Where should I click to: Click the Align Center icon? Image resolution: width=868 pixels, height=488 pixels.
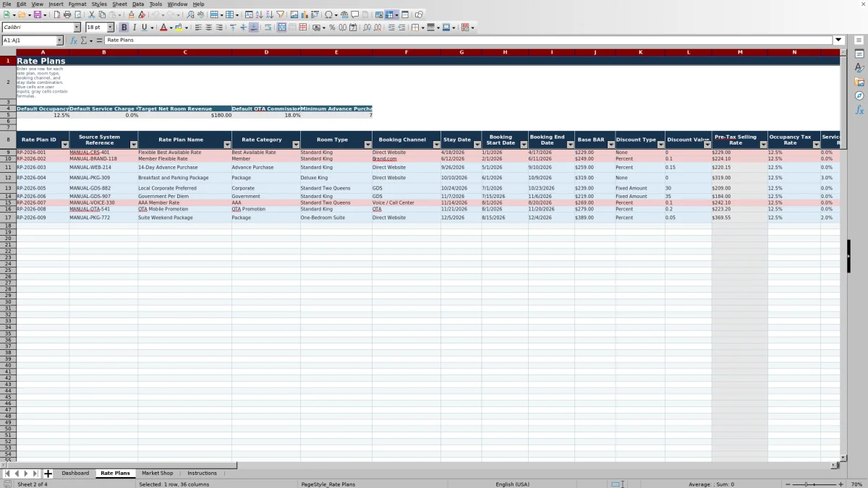209,27
